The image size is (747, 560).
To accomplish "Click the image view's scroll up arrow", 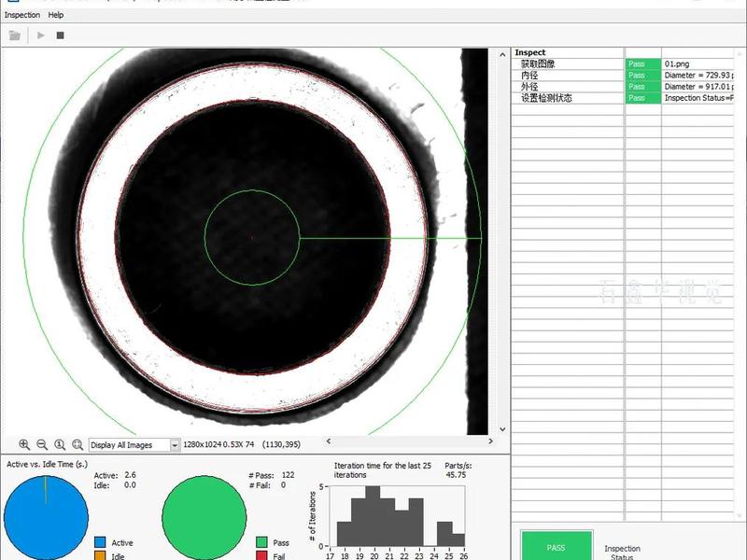I will pyautogui.click(x=502, y=55).
